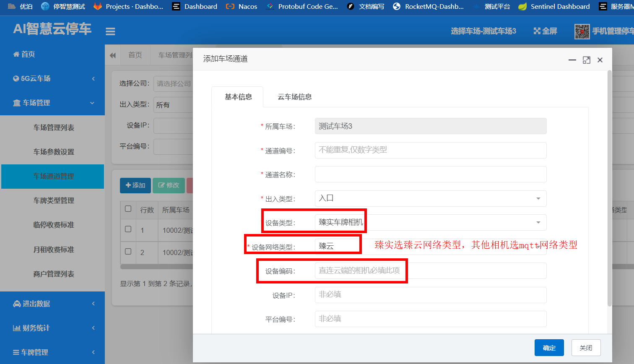The image size is (634, 364).
Task: Open the 设备类型 dropdown
Action: pyautogui.click(x=431, y=222)
